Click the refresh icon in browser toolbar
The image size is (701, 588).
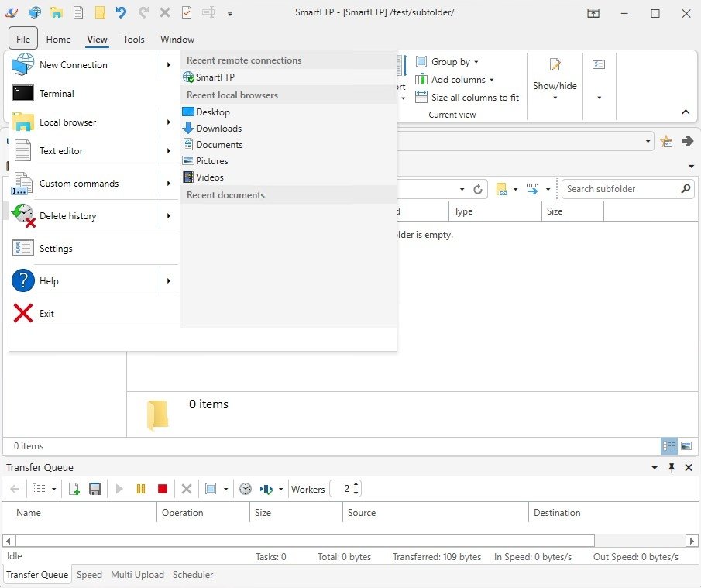(x=477, y=189)
